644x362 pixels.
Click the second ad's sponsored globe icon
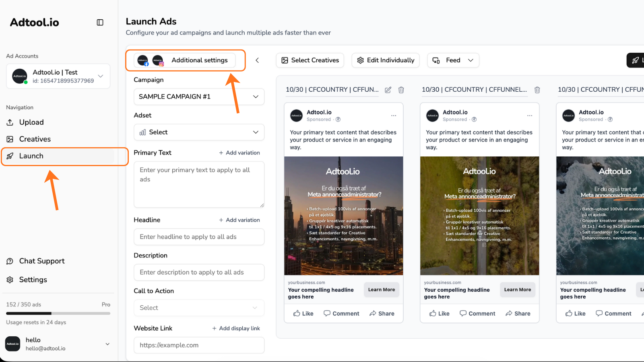pyautogui.click(x=474, y=119)
